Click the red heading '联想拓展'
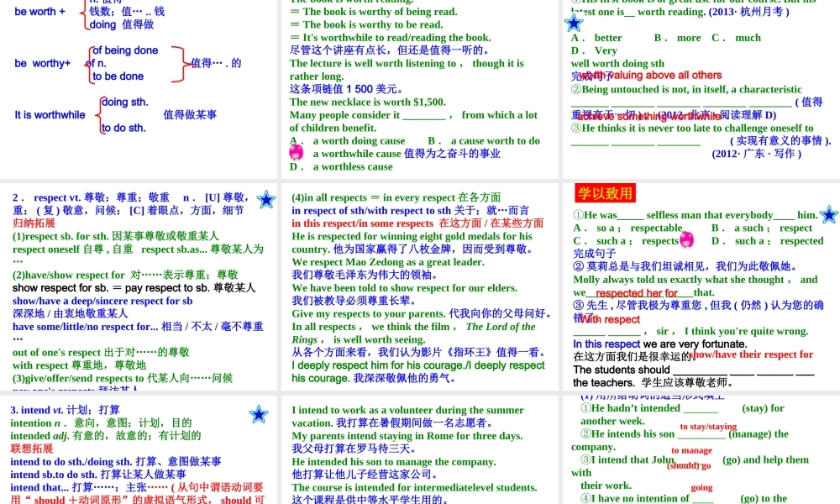The image size is (840, 504). point(32,449)
